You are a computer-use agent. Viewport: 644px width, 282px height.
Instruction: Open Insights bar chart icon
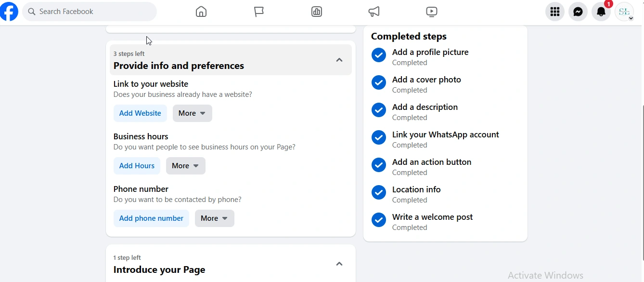tap(317, 12)
